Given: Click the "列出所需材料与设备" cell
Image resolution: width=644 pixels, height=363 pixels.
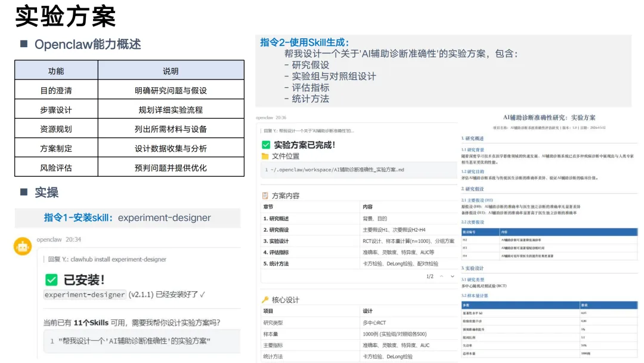Looking at the screenshot, I should [x=171, y=129].
